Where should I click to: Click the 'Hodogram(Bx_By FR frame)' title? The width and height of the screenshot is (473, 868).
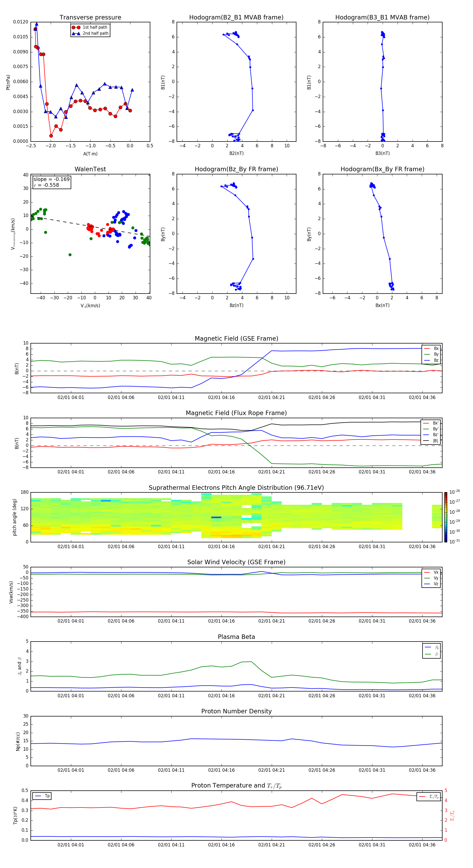(382, 169)
